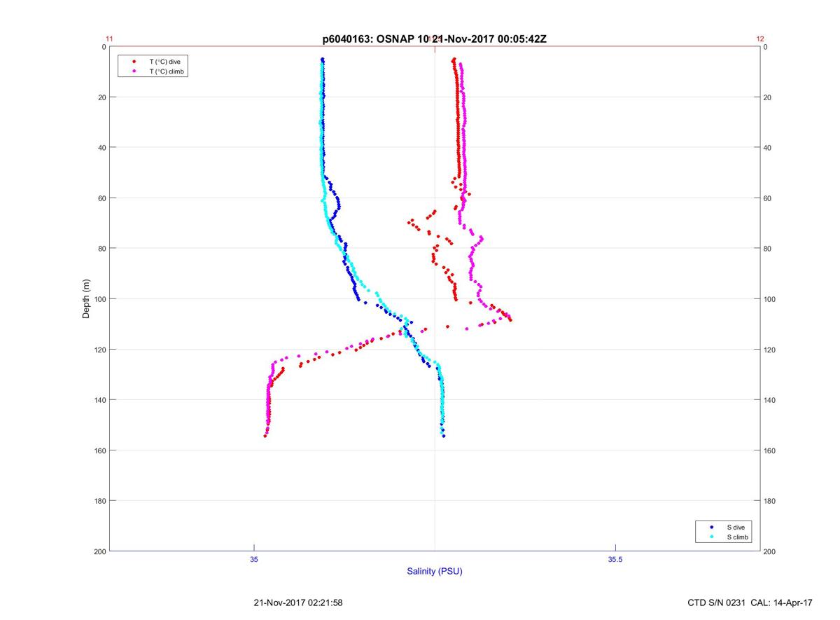The width and height of the screenshot is (840, 620).
Task: Click the '100' tick on the right depth axis
Action: pos(770,299)
